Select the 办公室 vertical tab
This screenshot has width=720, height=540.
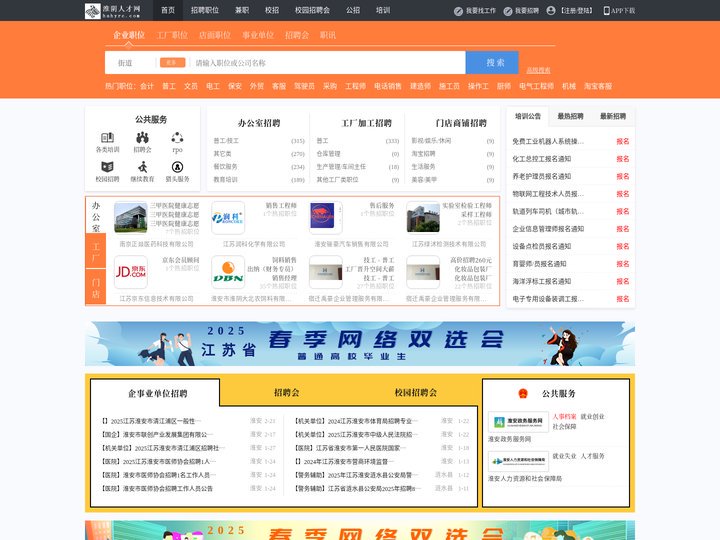coord(96,216)
